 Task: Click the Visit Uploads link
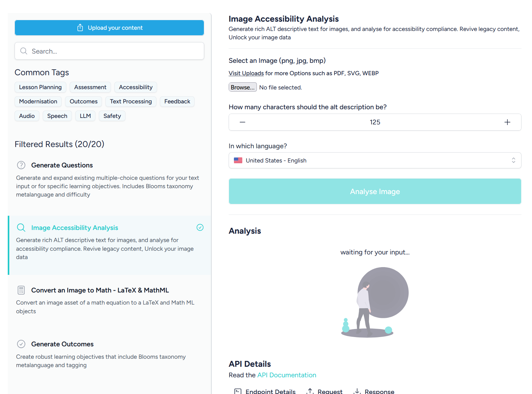(x=246, y=73)
